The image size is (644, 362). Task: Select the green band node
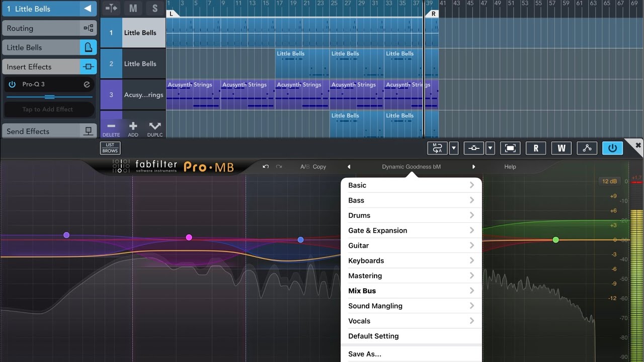tap(556, 240)
